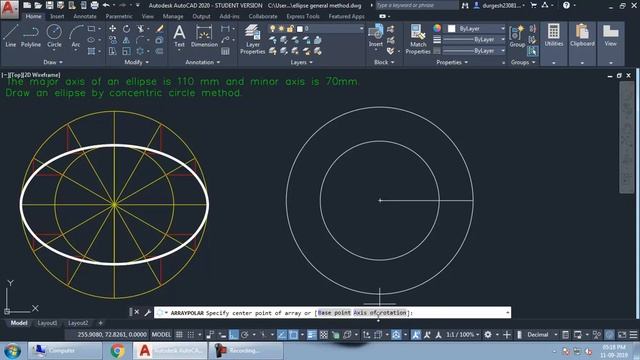This screenshot has height=360, width=640.
Task: Switch to the Manage ribbon tab
Action: (173, 16)
